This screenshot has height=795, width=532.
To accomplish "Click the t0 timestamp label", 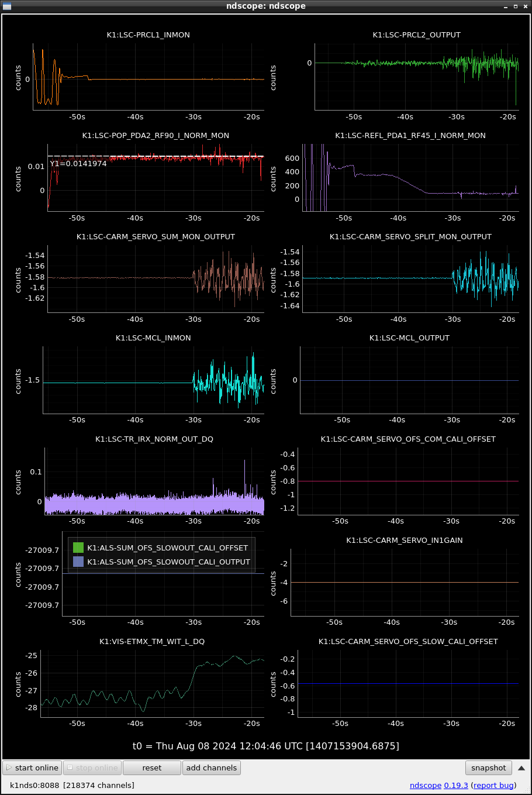I will click(266, 746).
